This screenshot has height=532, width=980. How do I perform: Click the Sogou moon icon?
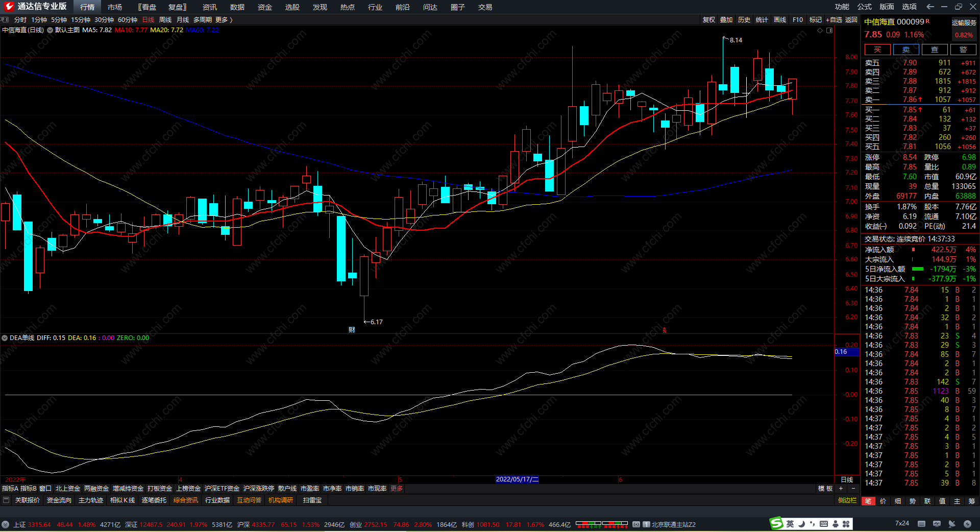click(x=801, y=524)
